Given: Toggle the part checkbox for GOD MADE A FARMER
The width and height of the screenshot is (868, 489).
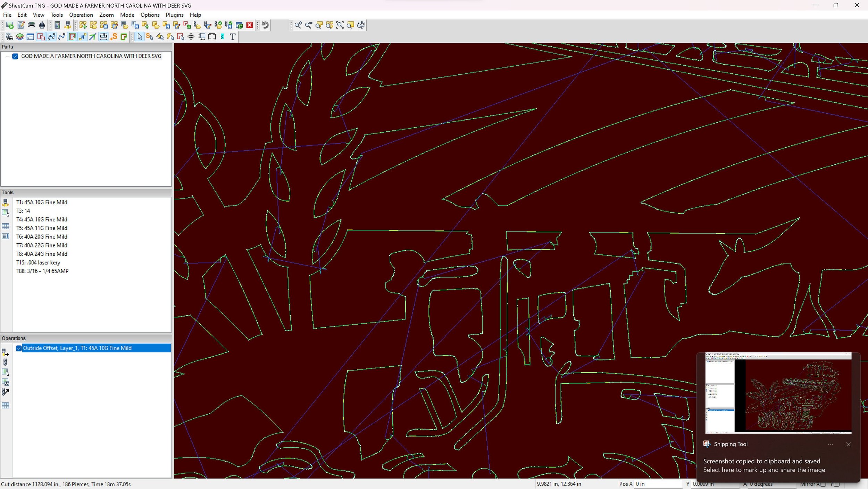Looking at the screenshot, I should click(15, 56).
